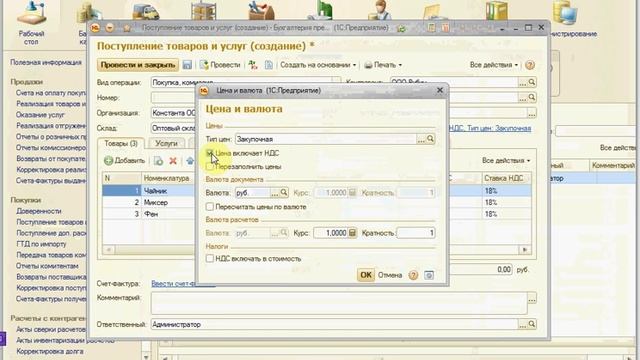This screenshot has height=360, width=640.
Task: Delete the row with red X icon
Action: pos(173,161)
